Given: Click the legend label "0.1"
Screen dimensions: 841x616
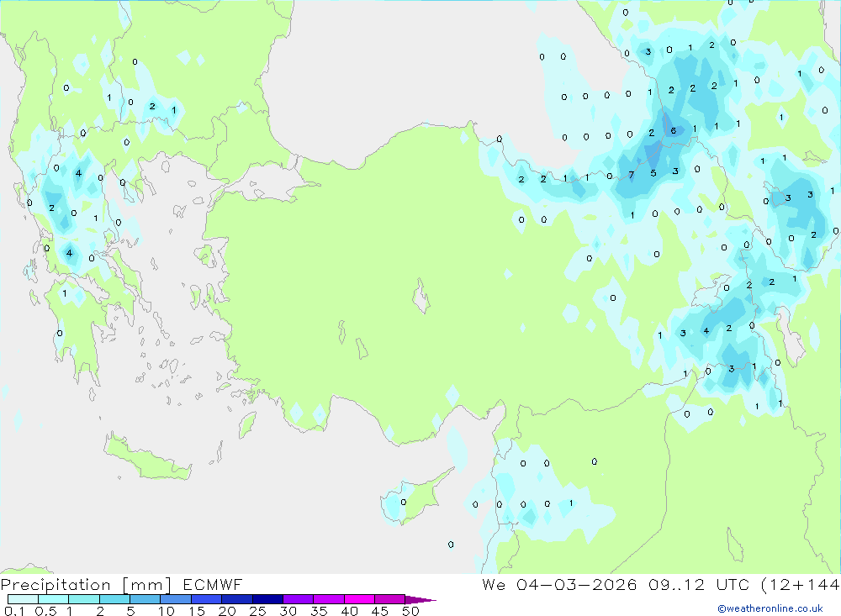Looking at the screenshot, I should tap(14, 611).
